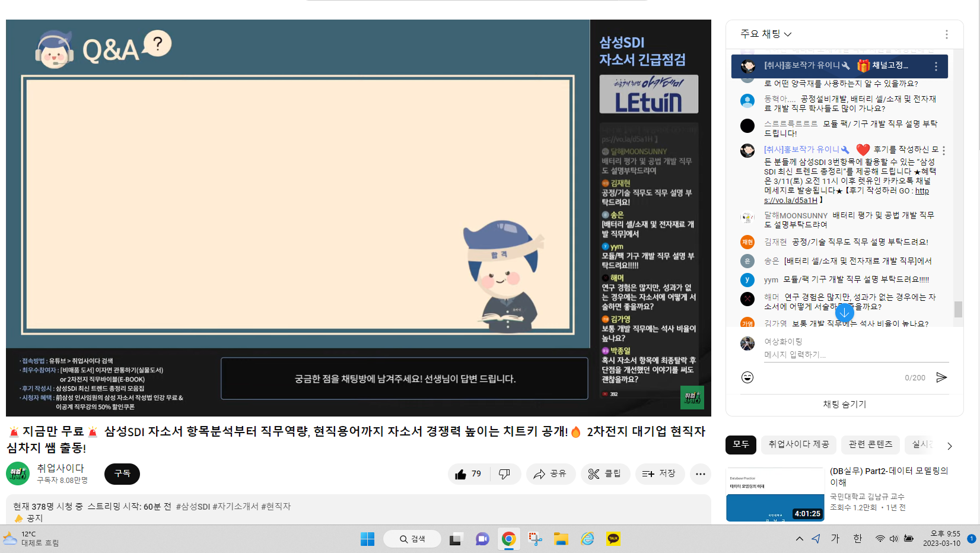The width and height of the screenshot is (980, 553).
Task: Open more actions menu below video
Action: [x=700, y=474]
